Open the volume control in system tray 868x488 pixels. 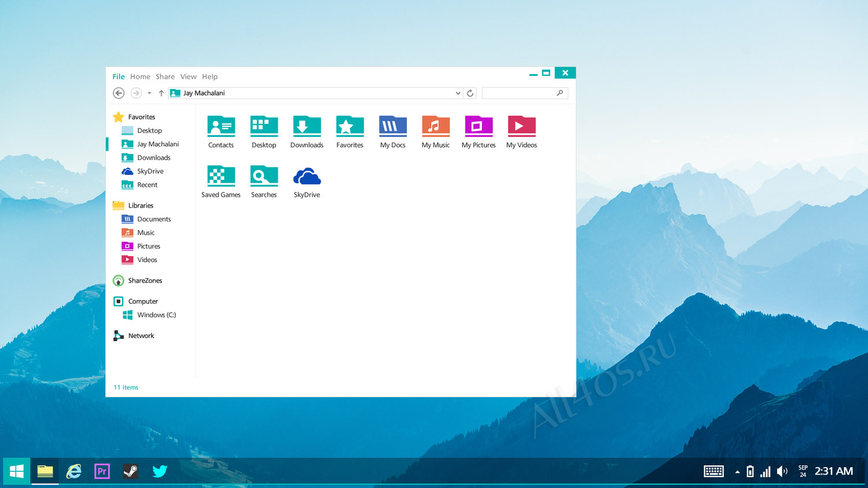click(x=782, y=471)
